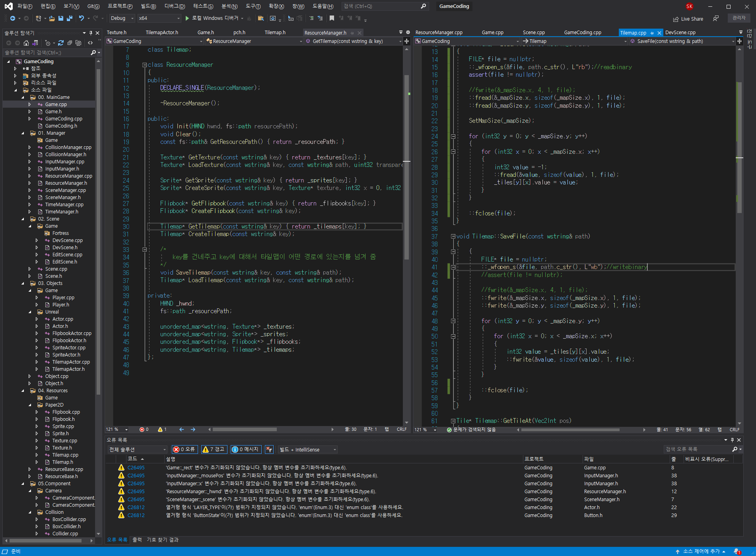This screenshot has height=556, width=756.
Task: Collapse the 00. MainGame folder
Action: [x=23, y=97]
